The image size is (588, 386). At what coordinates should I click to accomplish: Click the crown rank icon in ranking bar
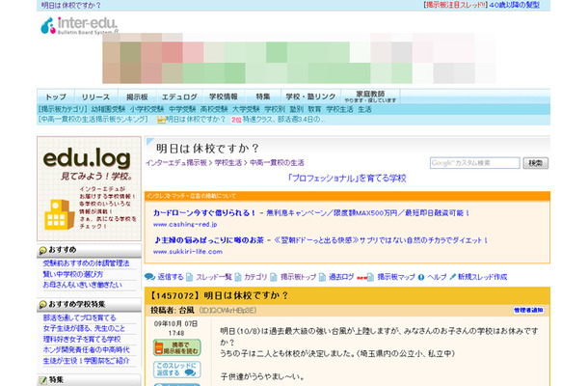161,120
